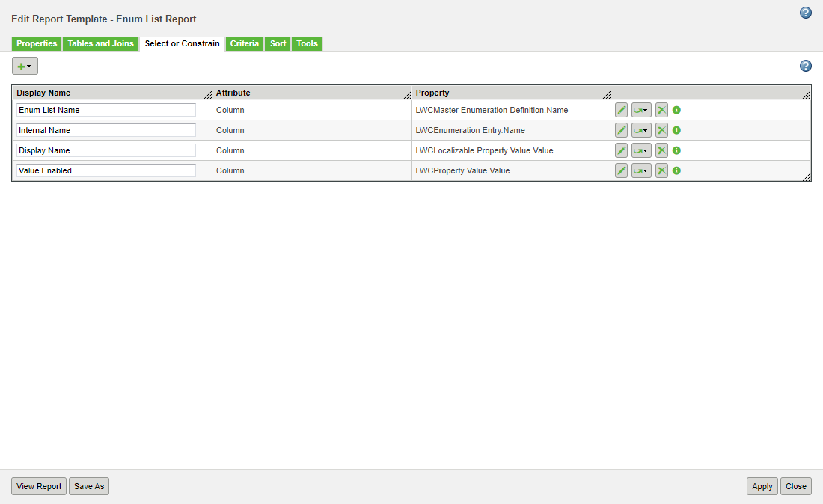Go to the Properties tab
823x504 pixels.
(x=36, y=43)
